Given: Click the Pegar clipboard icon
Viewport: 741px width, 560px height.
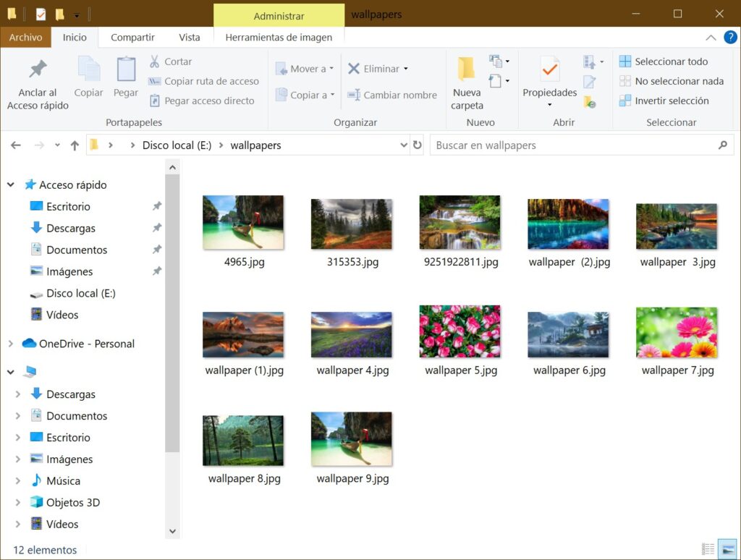Looking at the screenshot, I should coord(126,69).
